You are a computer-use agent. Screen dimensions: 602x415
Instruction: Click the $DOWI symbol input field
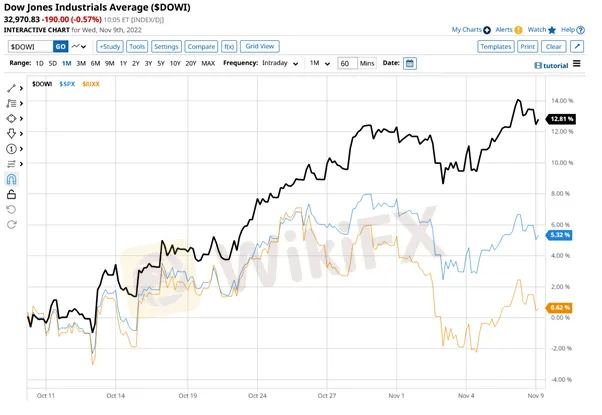28,46
